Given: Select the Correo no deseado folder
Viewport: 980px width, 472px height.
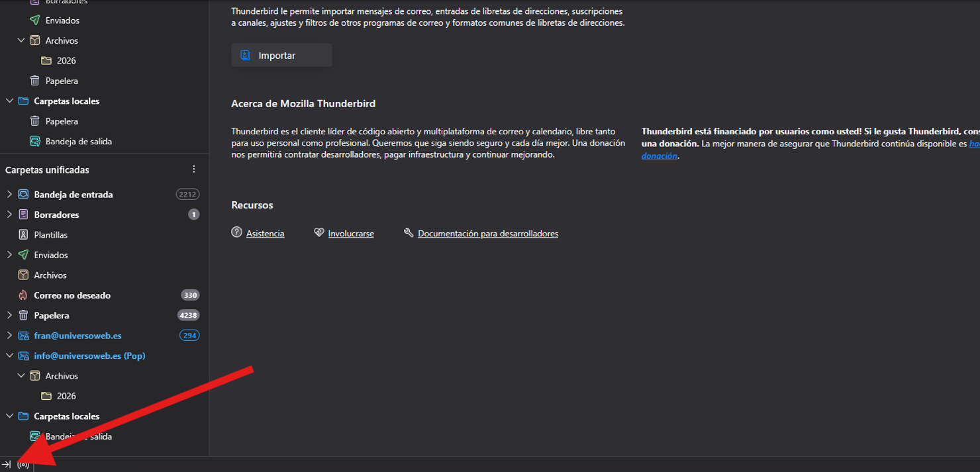Looking at the screenshot, I should pos(72,295).
